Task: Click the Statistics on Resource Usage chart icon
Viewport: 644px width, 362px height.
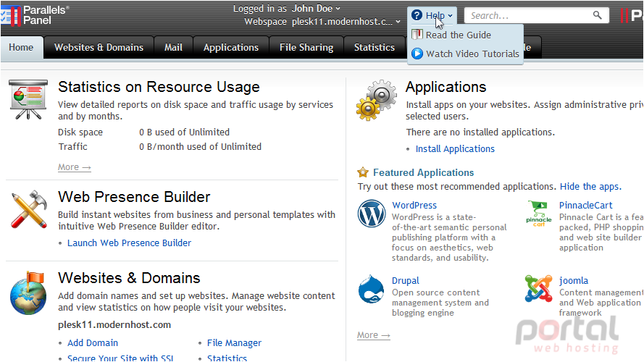Action: 28,100
